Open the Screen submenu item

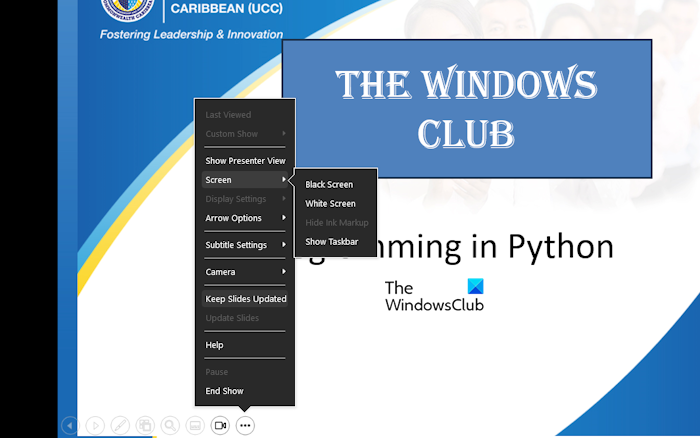click(x=245, y=180)
